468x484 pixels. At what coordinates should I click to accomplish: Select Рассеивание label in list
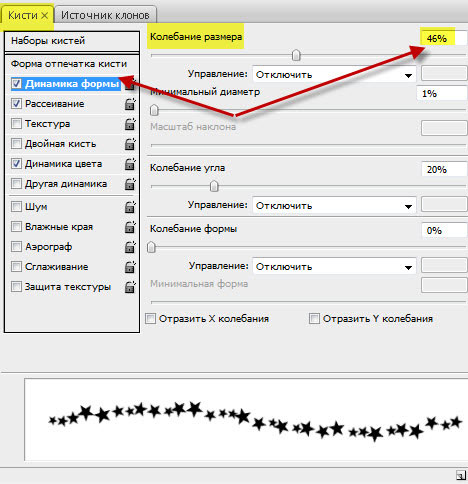click(x=55, y=104)
